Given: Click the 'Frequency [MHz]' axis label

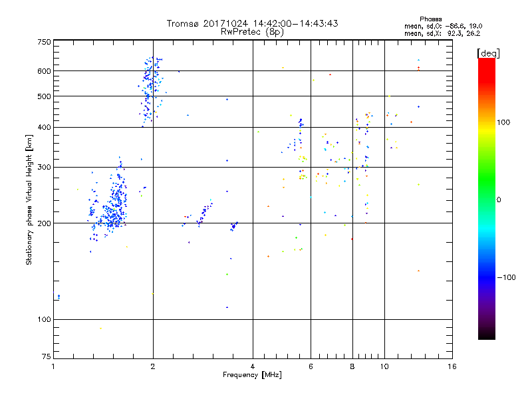Looking at the screenshot, I should [252, 375].
